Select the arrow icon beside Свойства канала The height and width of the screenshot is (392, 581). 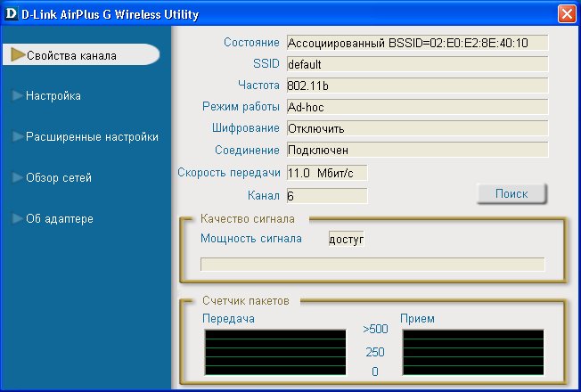point(18,54)
